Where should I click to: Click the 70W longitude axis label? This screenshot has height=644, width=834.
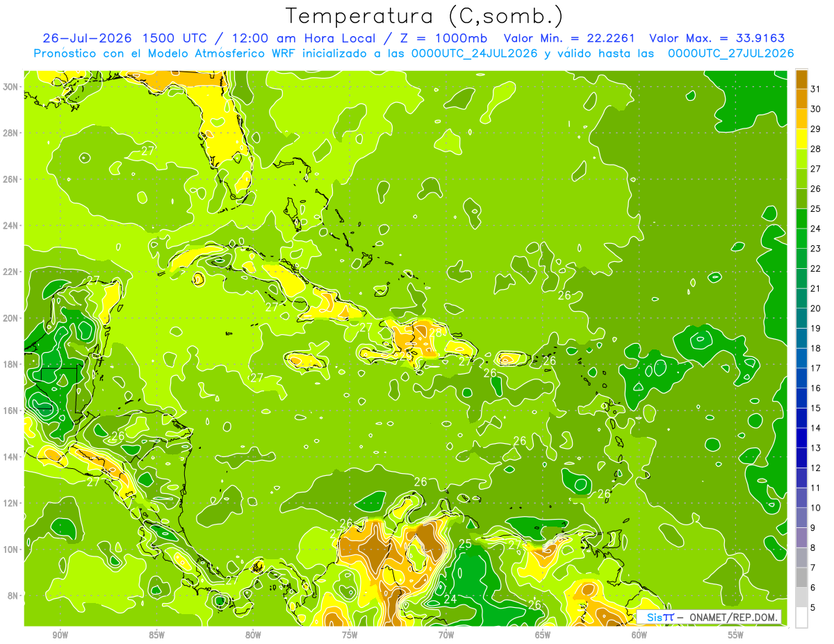tap(446, 635)
